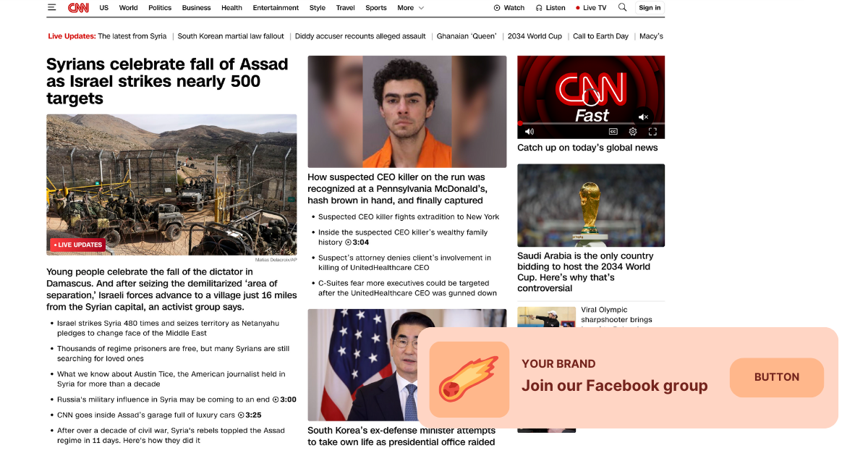Open Suspected CEO killer fights extradition link
Image resolution: width=868 pixels, height=456 pixels.
[x=409, y=216]
